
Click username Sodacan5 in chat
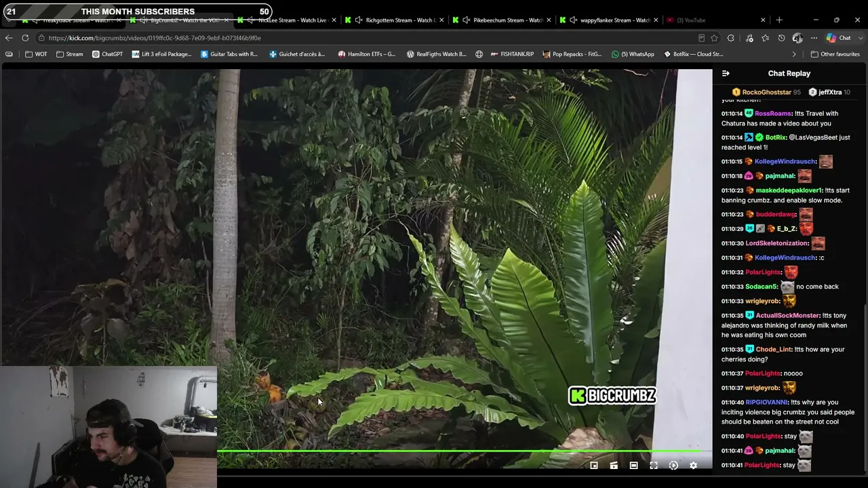pyautogui.click(x=762, y=287)
